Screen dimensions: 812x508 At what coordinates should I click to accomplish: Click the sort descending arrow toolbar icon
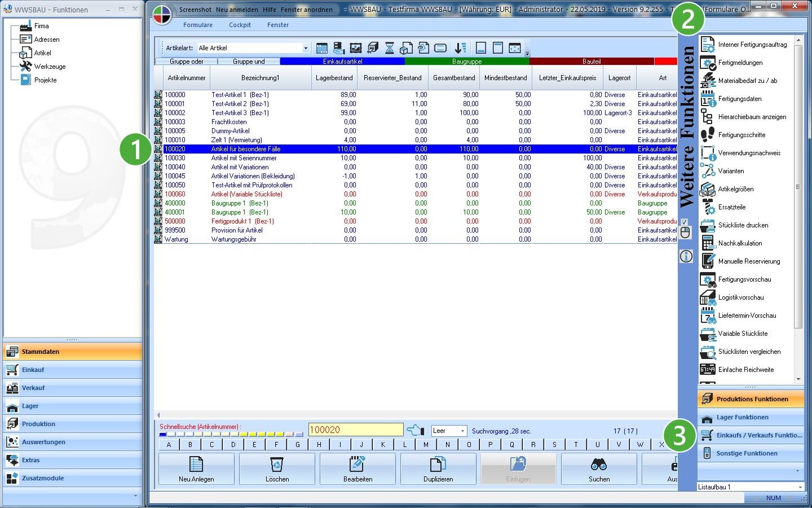tap(461, 48)
